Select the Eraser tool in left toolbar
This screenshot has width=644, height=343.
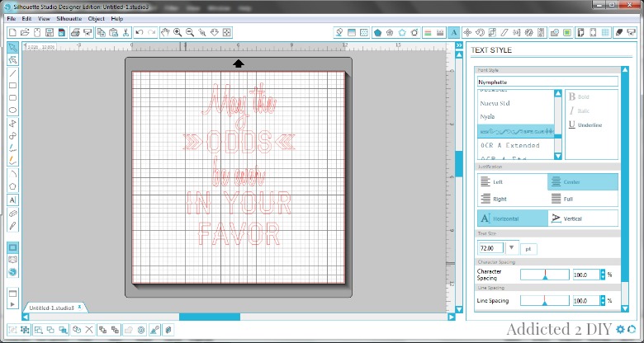point(12,214)
